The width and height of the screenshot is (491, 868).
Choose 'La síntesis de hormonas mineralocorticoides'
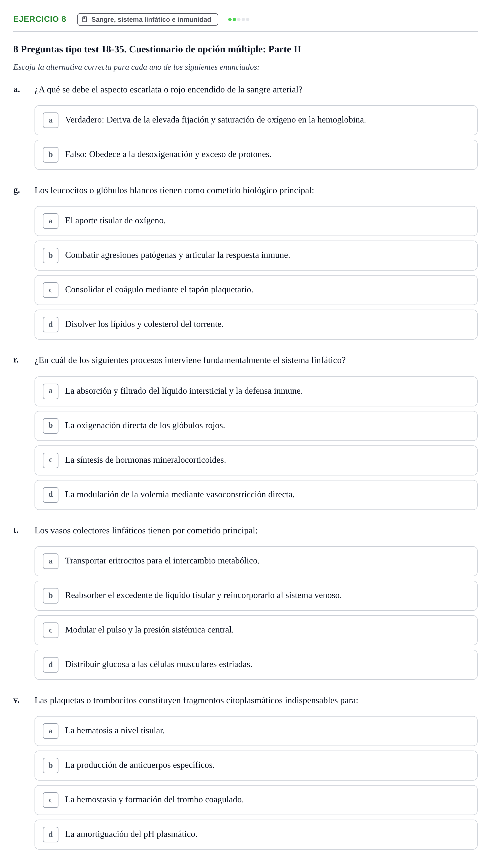pos(256,461)
